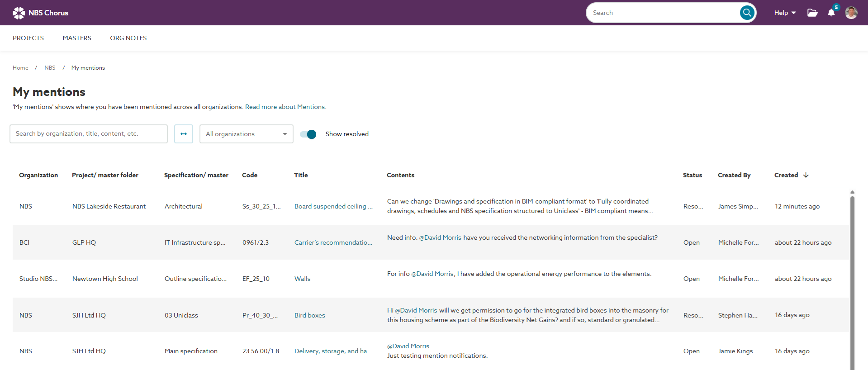
Task: Click the 03 Uniclass specification cell
Action: pyautogui.click(x=181, y=315)
